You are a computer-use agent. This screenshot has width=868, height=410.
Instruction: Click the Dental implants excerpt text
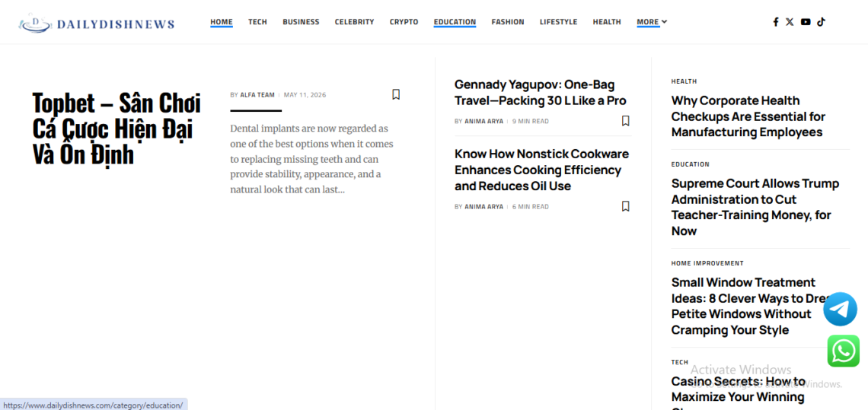[x=313, y=159]
